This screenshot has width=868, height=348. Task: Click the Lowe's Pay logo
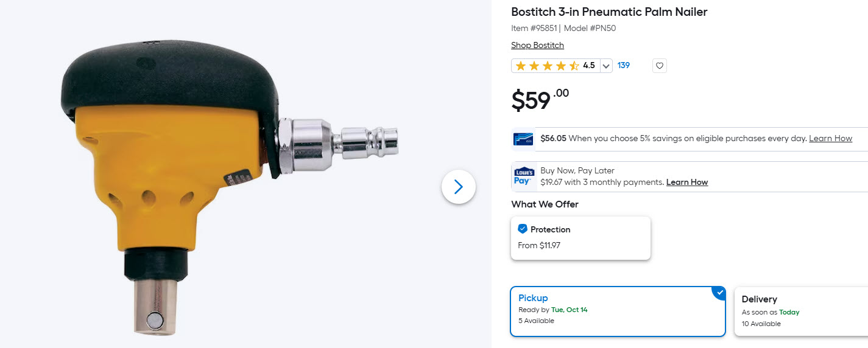point(523,176)
